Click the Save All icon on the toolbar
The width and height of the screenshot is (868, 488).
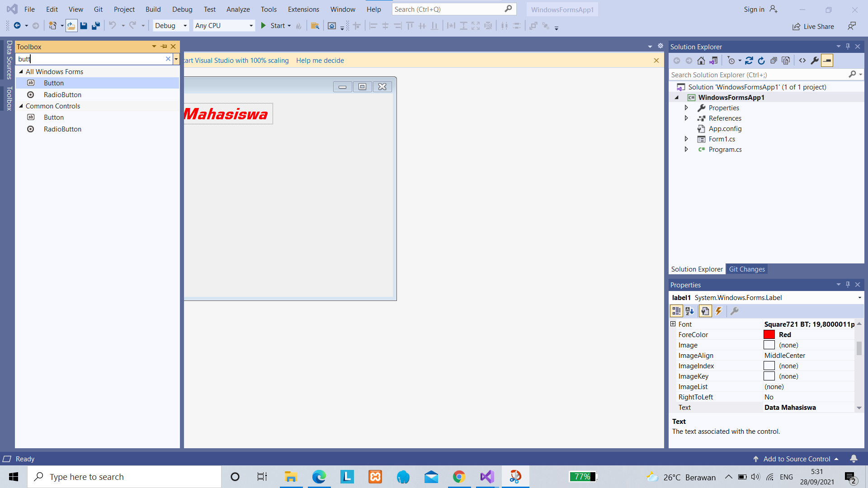click(95, 26)
